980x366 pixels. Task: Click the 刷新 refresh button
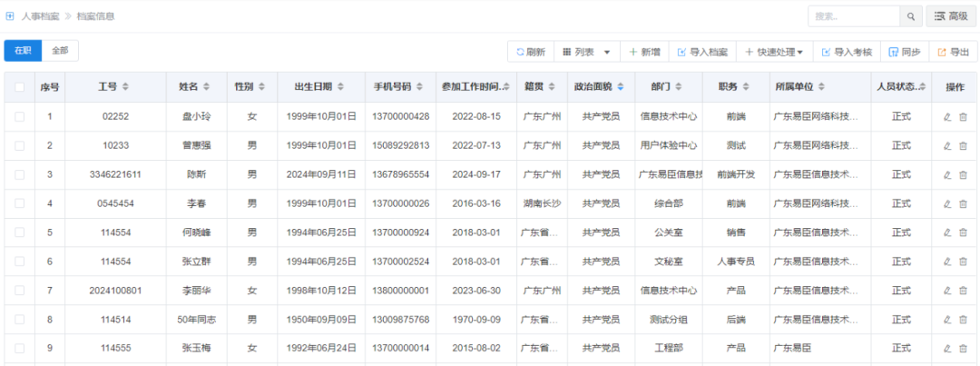(x=531, y=53)
